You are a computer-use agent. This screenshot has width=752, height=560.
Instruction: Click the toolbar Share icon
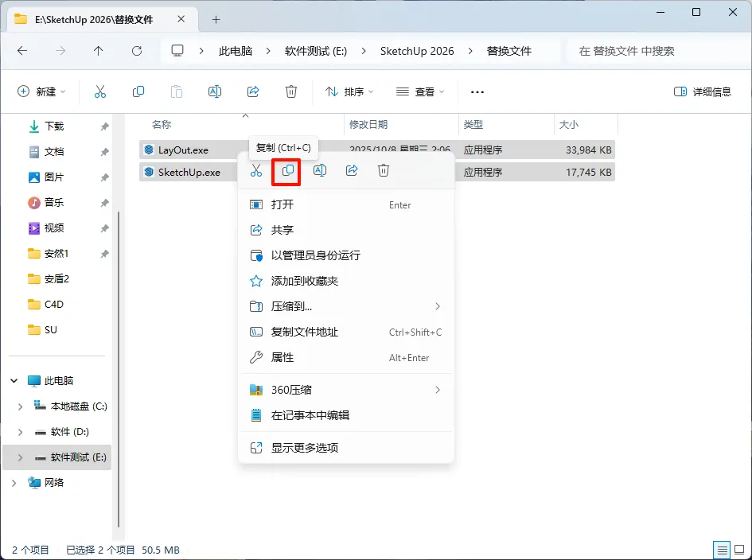coord(253,91)
